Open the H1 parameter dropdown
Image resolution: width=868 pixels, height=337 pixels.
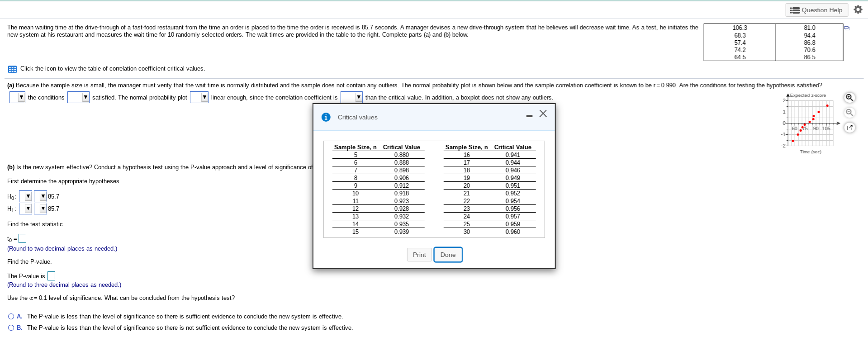25,209
